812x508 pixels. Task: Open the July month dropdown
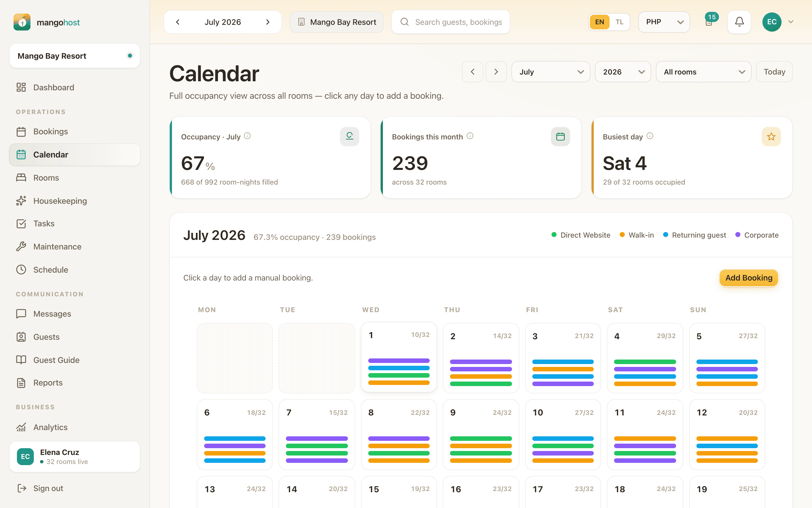pyautogui.click(x=551, y=72)
